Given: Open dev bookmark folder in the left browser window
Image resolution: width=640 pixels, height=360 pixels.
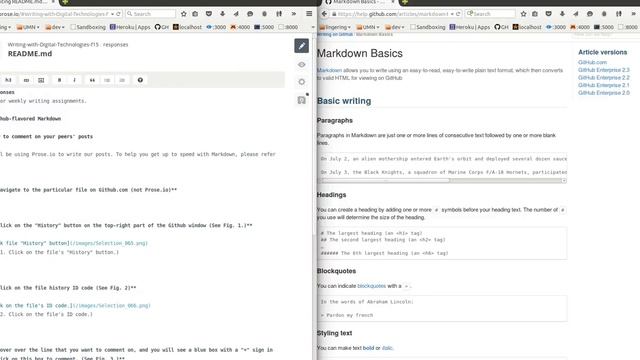Looking at the screenshot, I should click(55, 27).
